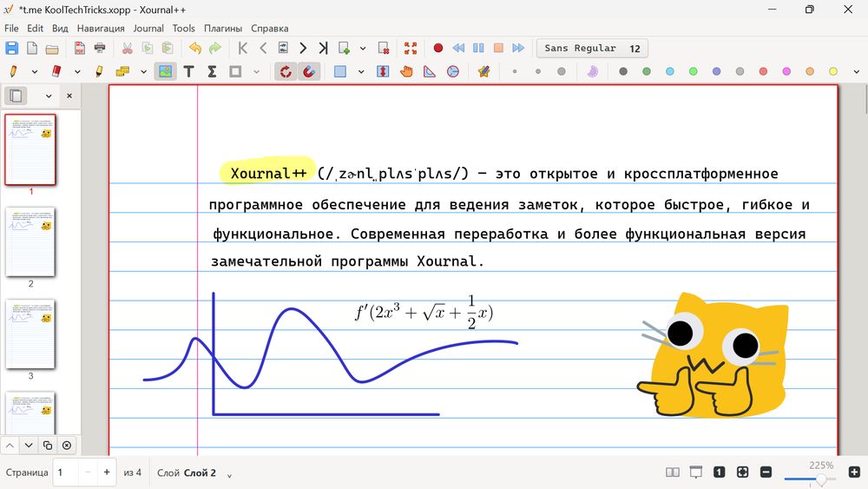Stop the audio playback

click(x=498, y=48)
